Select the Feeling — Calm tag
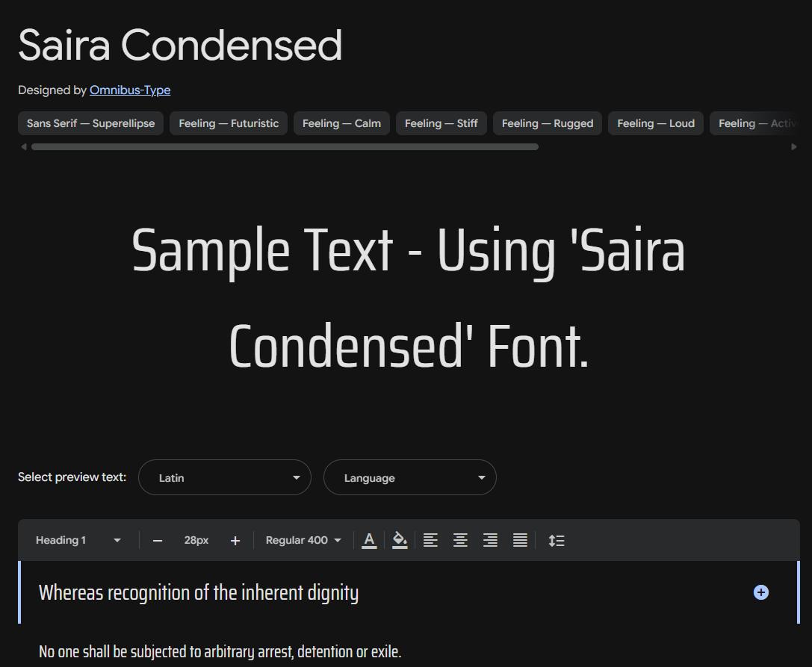 [x=341, y=123]
